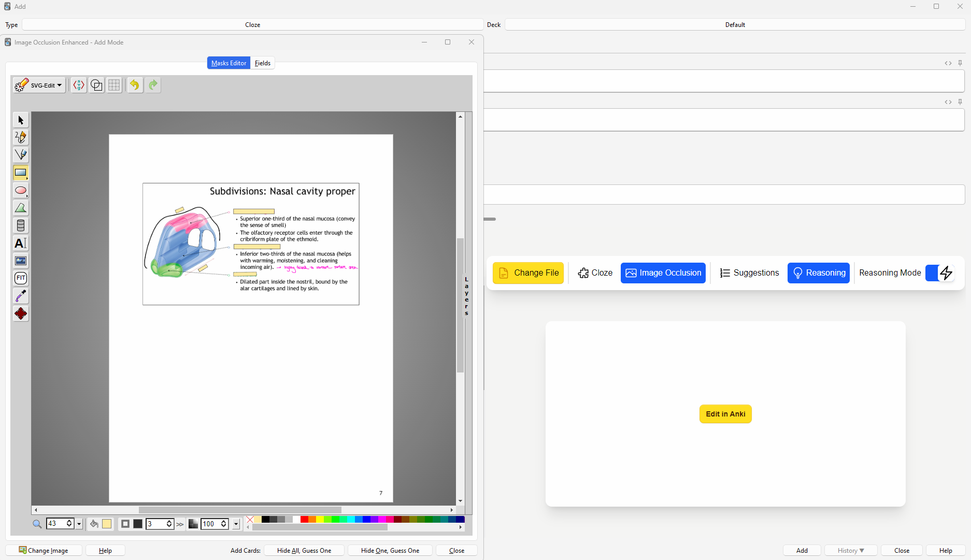The height and width of the screenshot is (560, 971).
Task: Expand the zoom level dropdown arrow
Action: tap(79, 524)
